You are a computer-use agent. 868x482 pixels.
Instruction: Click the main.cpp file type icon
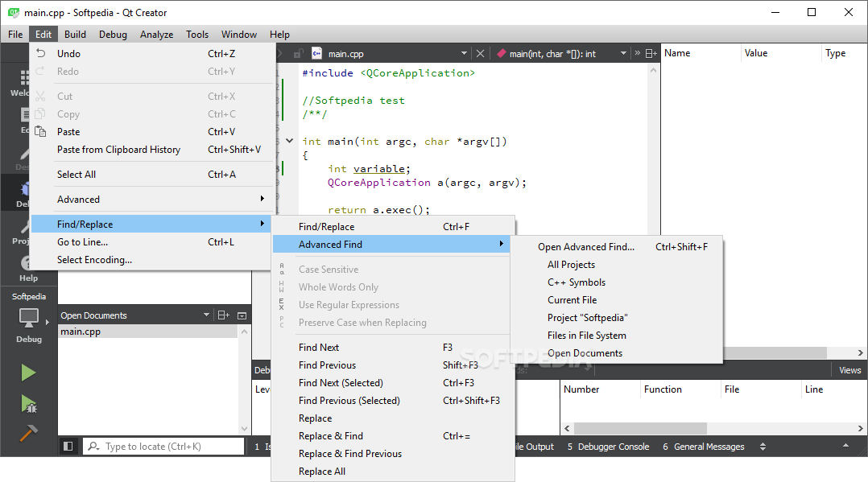coord(316,53)
